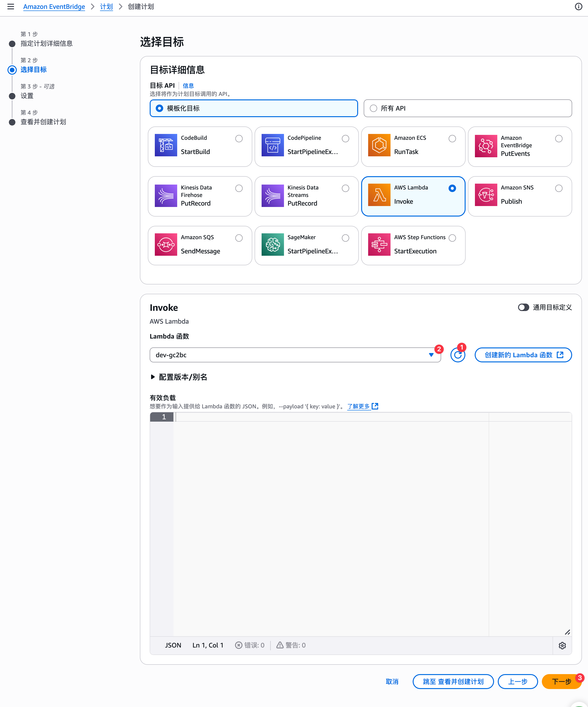This screenshot has width=588, height=707.
Task: Open the Lambda 函数 dropdown dev-gc2bc
Action: click(x=295, y=355)
